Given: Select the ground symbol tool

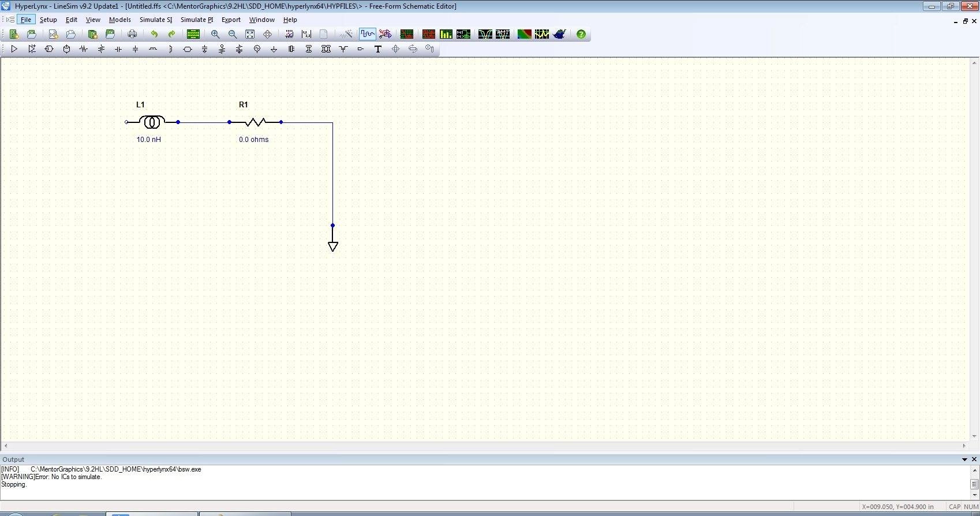Looking at the screenshot, I should tap(274, 49).
